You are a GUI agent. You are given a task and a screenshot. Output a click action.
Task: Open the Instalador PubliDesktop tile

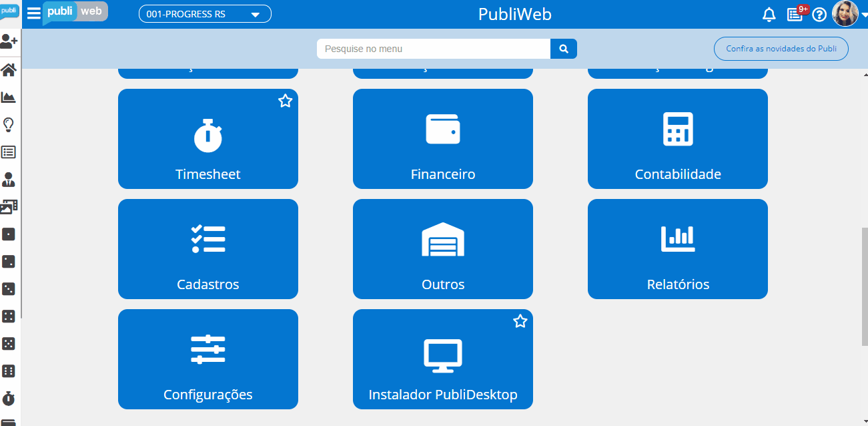tap(443, 359)
